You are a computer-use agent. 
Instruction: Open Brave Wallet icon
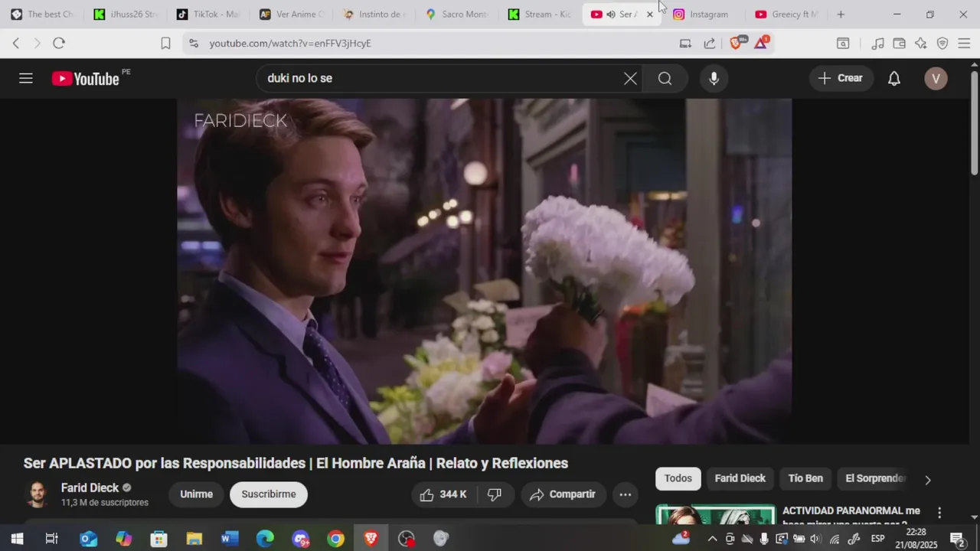(x=899, y=44)
